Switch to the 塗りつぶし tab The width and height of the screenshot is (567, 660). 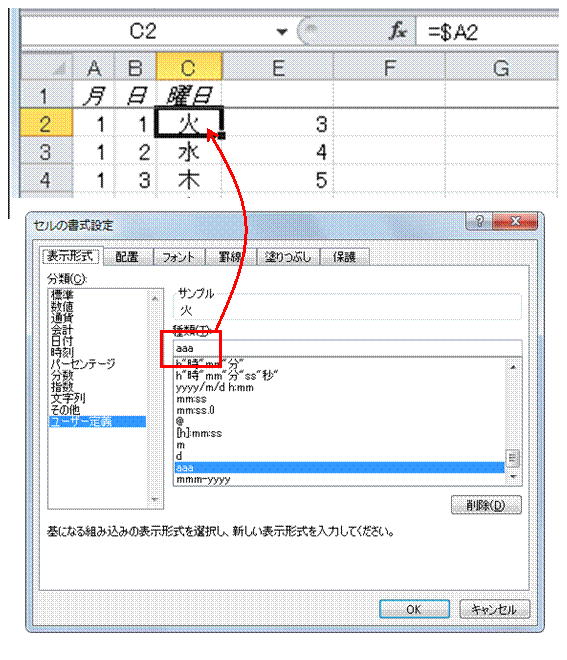(x=288, y=256)
